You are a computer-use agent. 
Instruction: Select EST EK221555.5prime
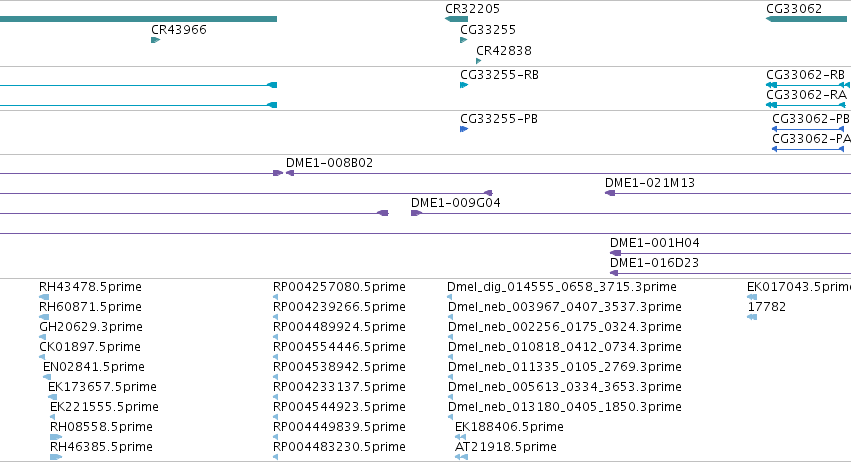pyautogui.click(x=104, y=408)
